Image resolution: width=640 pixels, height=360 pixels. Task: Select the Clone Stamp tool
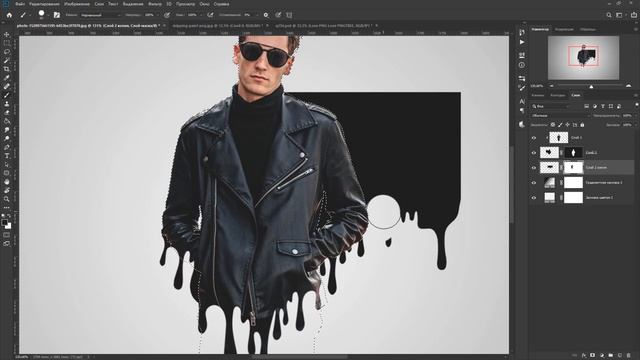click(x=7, y=104)
